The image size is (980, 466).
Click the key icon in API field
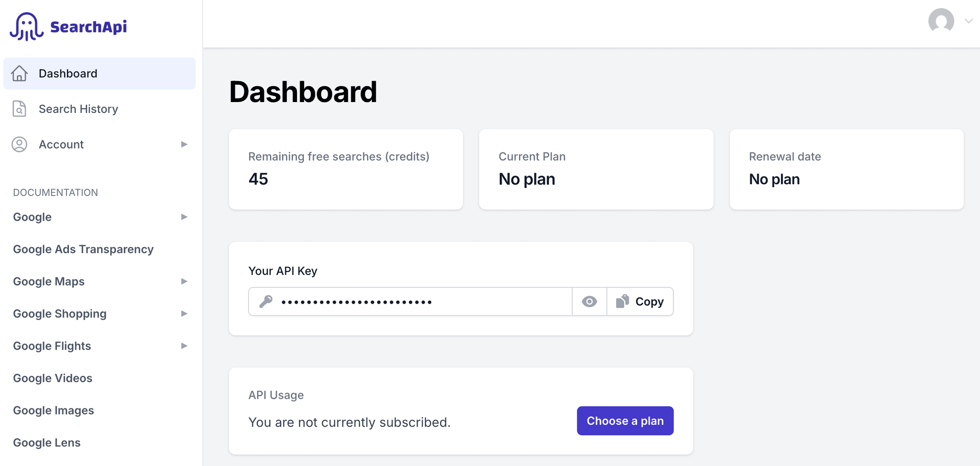266,302
